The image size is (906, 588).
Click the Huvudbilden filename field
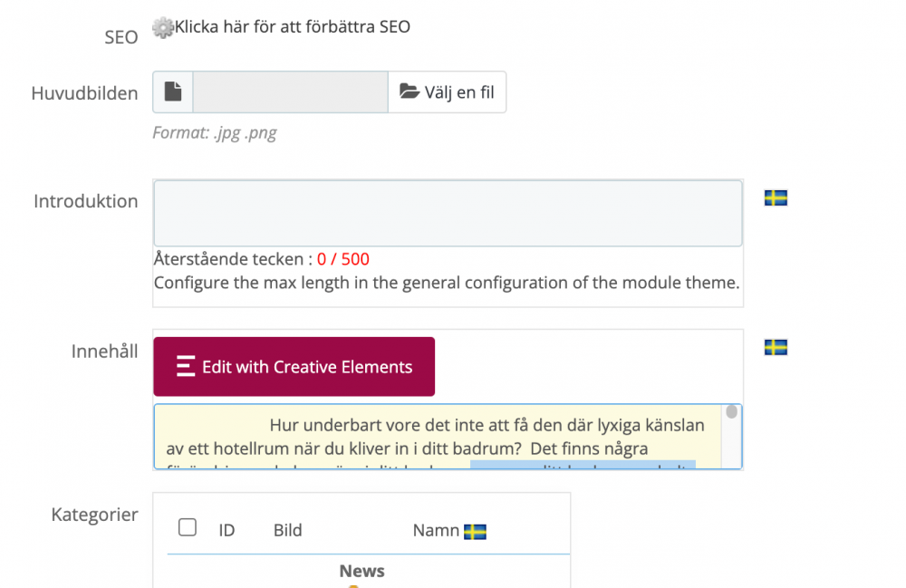point(290,92)
